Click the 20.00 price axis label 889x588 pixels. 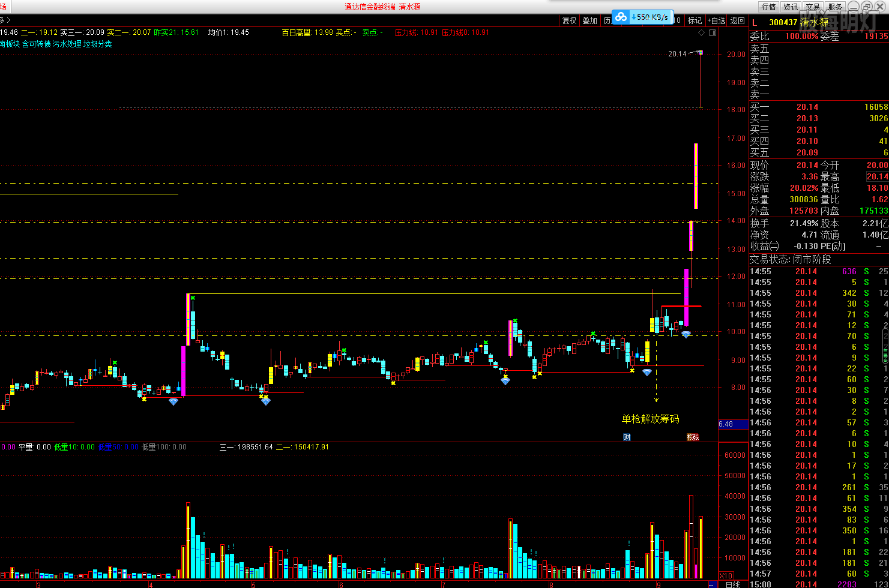click(737, 55)
